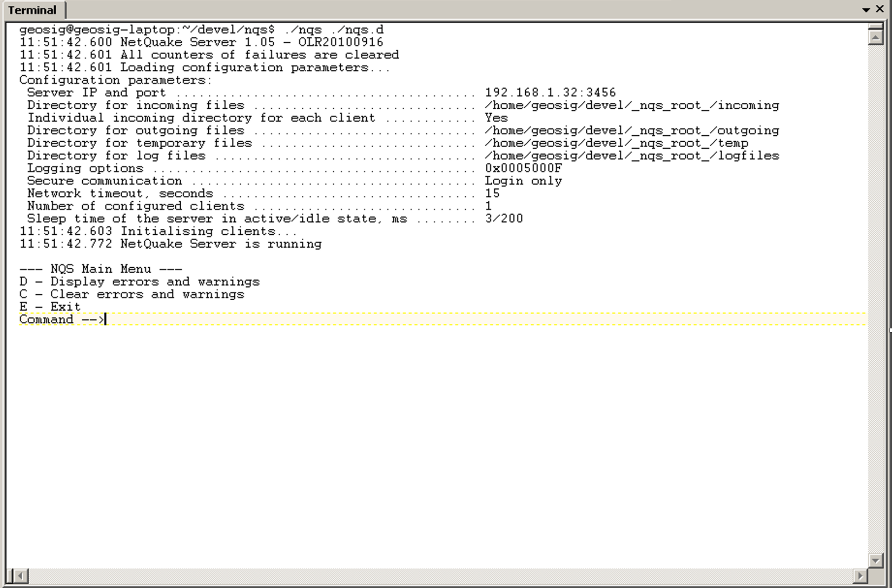Click the blinking cursor after Command prompt
This screenshot has height=588, width=892.
(x=104, y=319)
